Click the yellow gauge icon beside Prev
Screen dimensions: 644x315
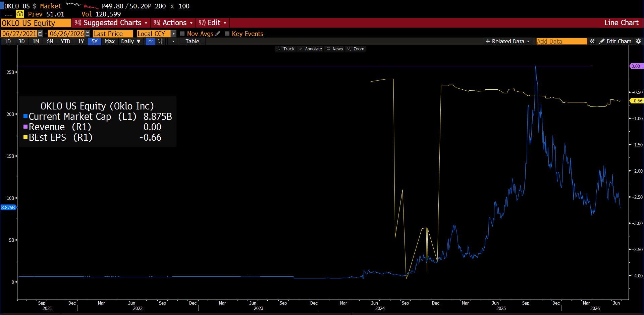click(20, 14)
